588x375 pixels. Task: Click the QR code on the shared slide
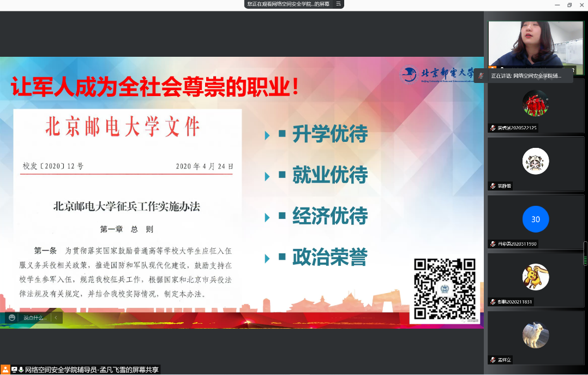pos(445,289)
